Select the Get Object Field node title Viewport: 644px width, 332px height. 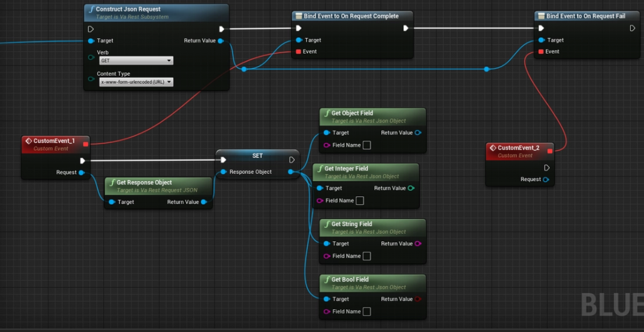tap(352, 113)
